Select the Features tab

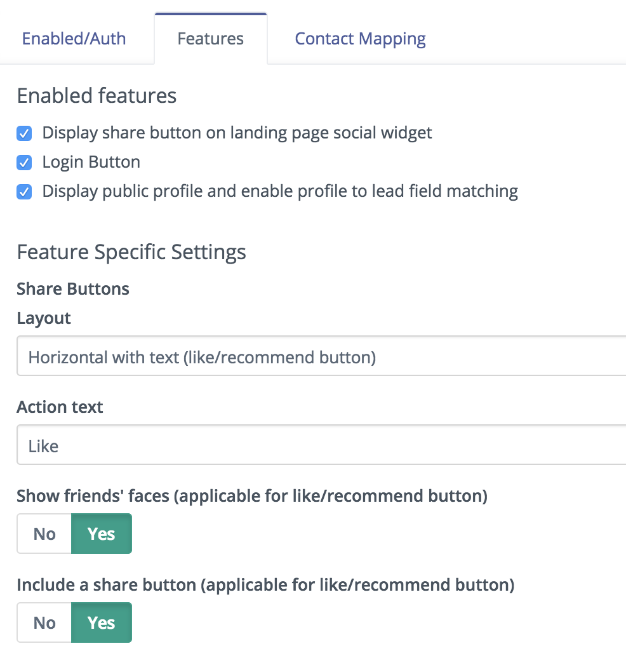tap(210, 39)
